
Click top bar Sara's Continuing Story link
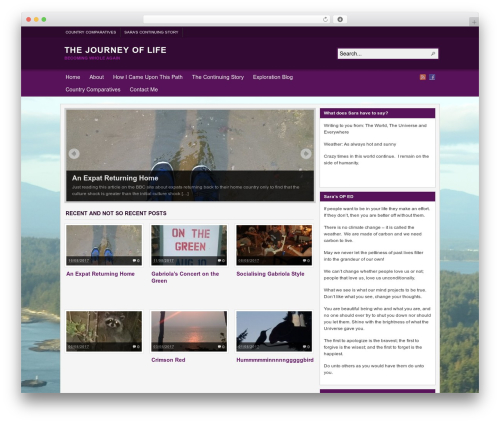[151, 32]
